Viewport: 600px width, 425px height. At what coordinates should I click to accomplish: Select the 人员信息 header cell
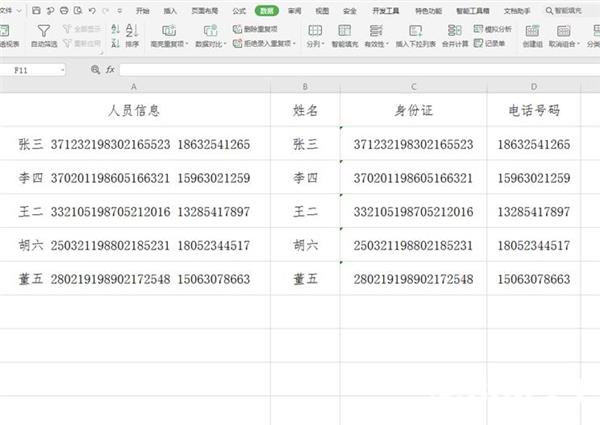(x=134, y=110)
